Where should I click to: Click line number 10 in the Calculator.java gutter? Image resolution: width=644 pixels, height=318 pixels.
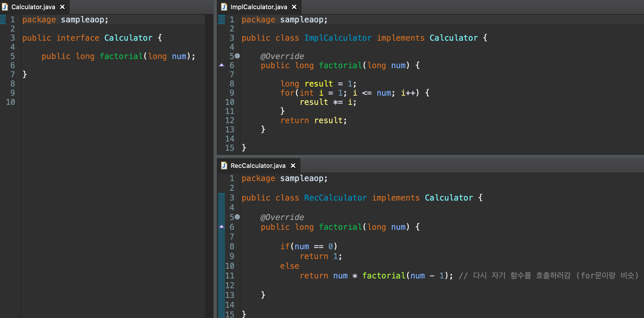tap(11, 102)
